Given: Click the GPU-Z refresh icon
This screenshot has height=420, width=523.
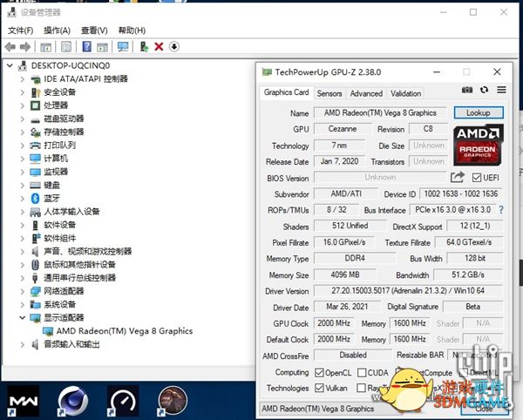Looking at the screenshot, I should [x=484, y=90].
